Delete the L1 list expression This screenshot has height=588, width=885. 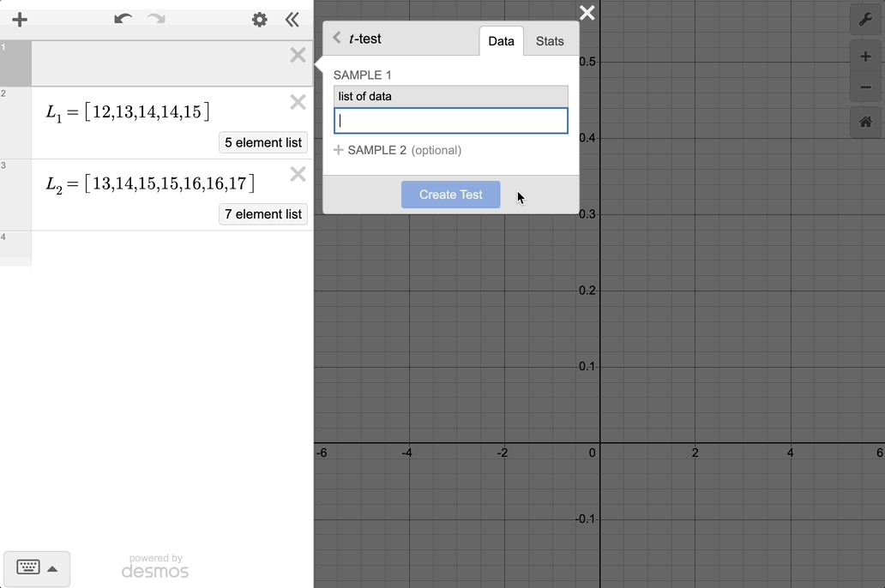pyautogui.click(x=298, y=103)
